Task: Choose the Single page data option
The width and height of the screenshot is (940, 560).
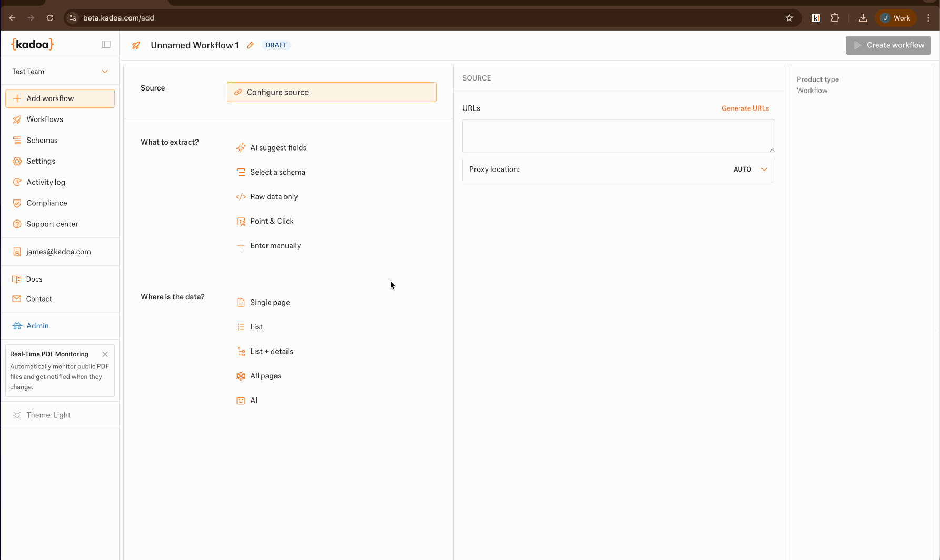Action: tap(270, 303)
